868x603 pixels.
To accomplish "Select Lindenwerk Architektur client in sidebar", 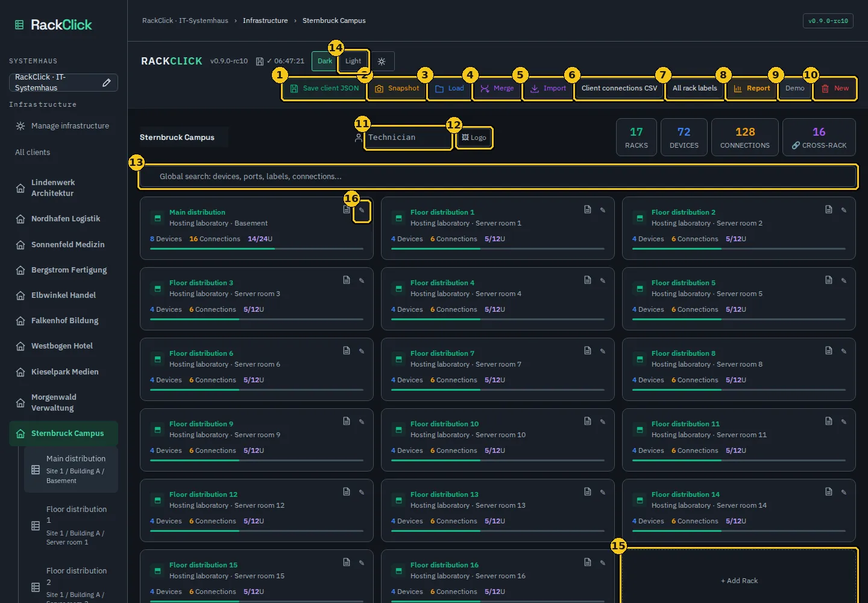I will coord(63,188).
